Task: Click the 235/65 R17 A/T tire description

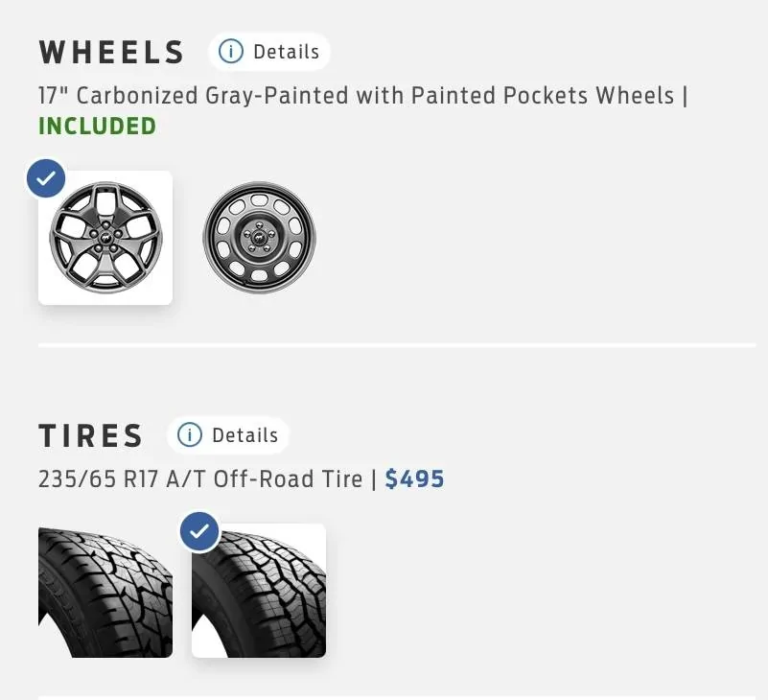Action: click(x=200, y=478)
